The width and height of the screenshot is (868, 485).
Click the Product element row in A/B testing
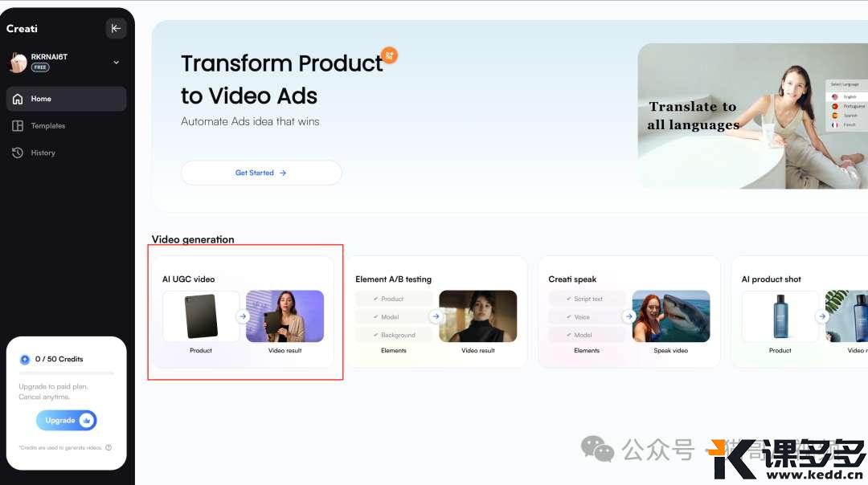[394, 299]
